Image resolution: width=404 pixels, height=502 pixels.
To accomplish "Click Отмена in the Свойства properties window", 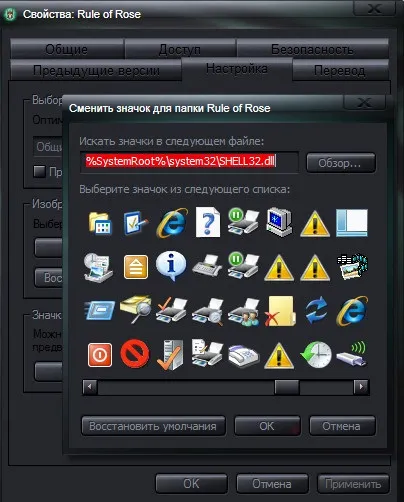I will tap(272, 484).
